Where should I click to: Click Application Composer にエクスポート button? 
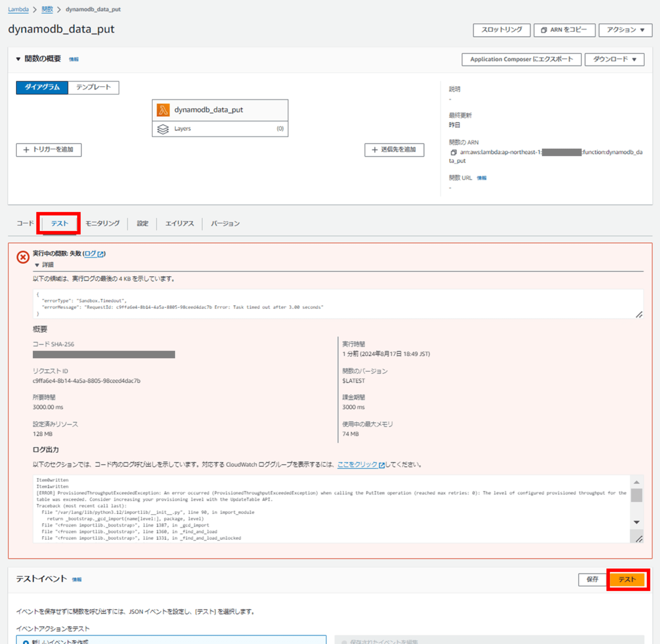[521, 59]
